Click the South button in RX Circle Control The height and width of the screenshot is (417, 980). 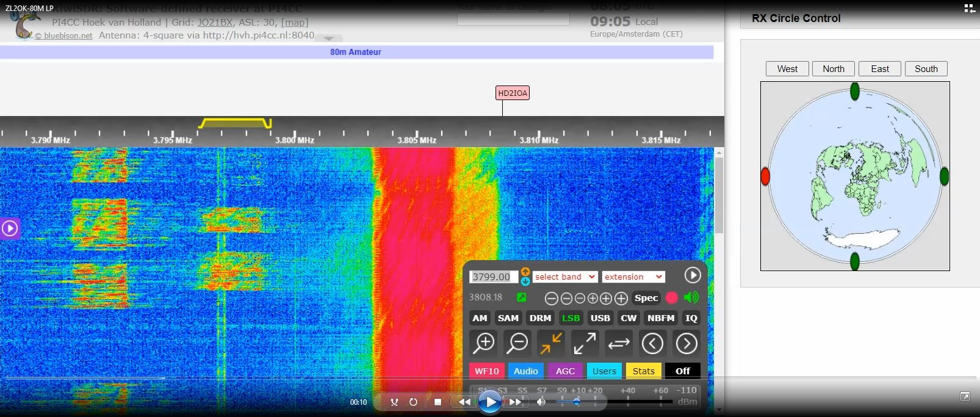tap(926, 69)
